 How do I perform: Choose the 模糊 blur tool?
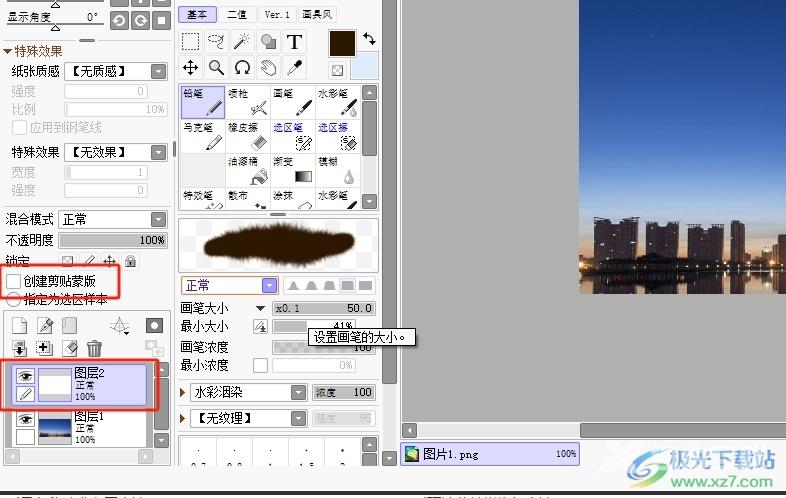pyautogui.click(x=338, y=170)
